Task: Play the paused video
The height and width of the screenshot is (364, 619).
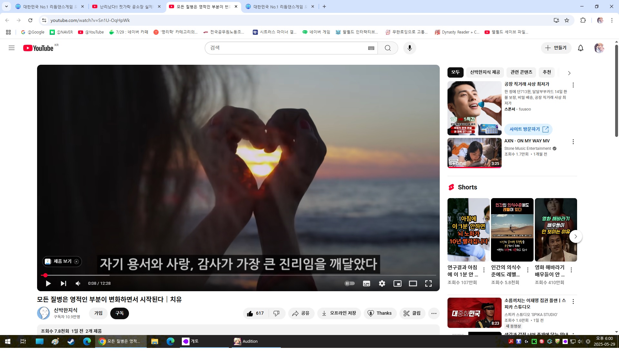Action: [48, 283]
